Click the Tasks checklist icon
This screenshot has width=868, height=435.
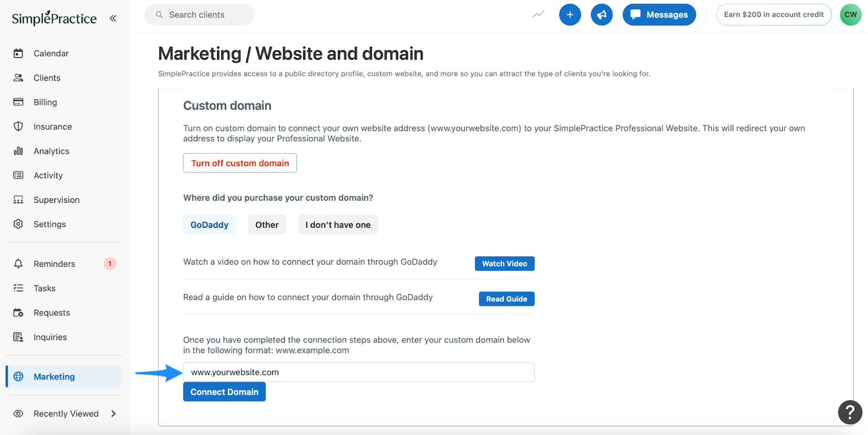coord(18,288)
